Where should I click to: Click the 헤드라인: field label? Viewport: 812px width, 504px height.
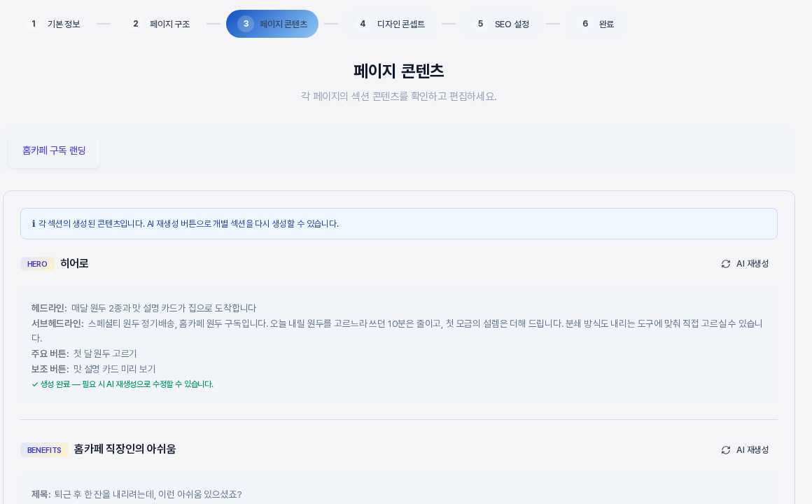[49, 308]
